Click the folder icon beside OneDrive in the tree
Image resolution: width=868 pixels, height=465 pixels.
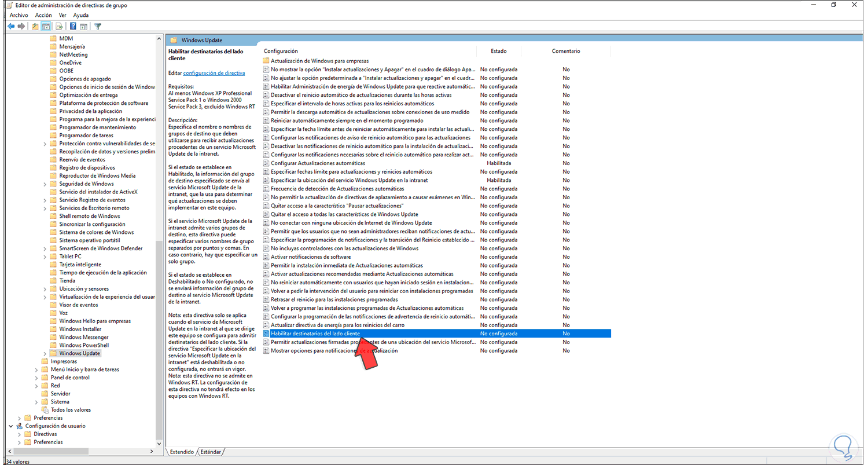[x=53, y=63]
